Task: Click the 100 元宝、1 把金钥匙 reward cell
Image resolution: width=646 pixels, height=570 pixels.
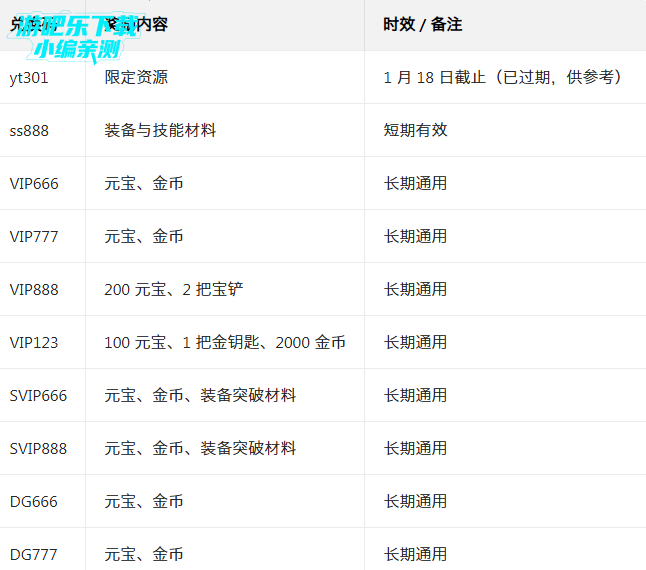Action: click(225, 342)
